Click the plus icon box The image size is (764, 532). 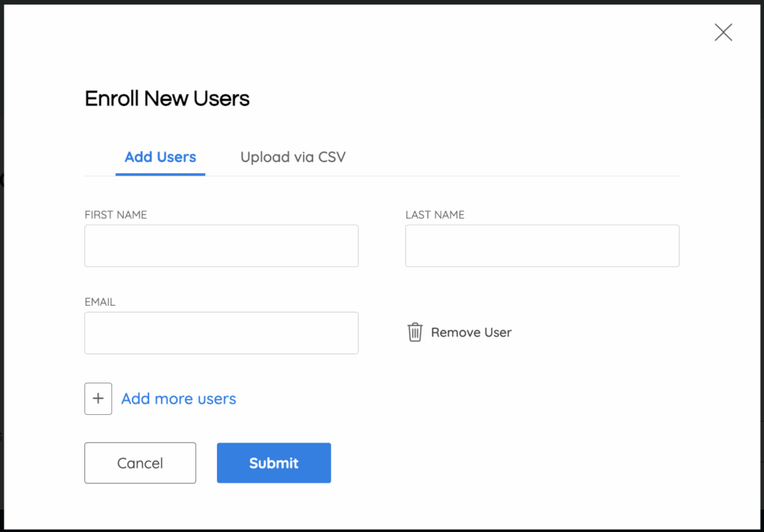point(98,398)
